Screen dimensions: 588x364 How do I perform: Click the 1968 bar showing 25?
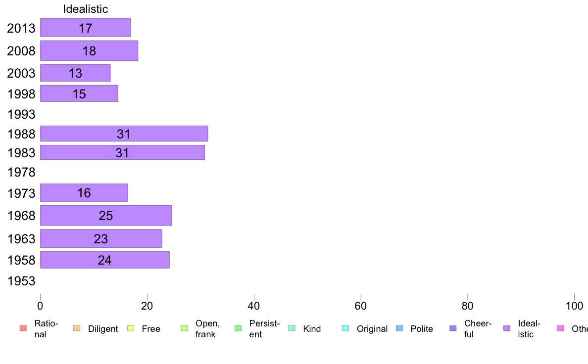pyautogui.click(x=106, y=216)
